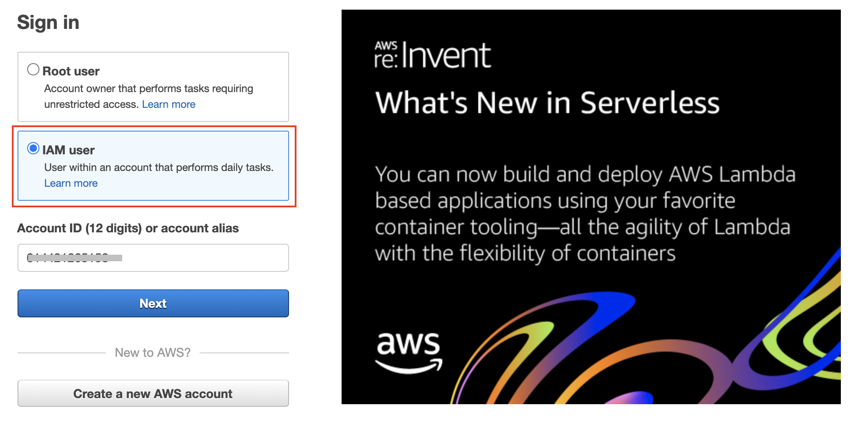Open Learn more link under Root user
Image resolution: width=868 pixels, height=434 pixels.
(169, 104)
